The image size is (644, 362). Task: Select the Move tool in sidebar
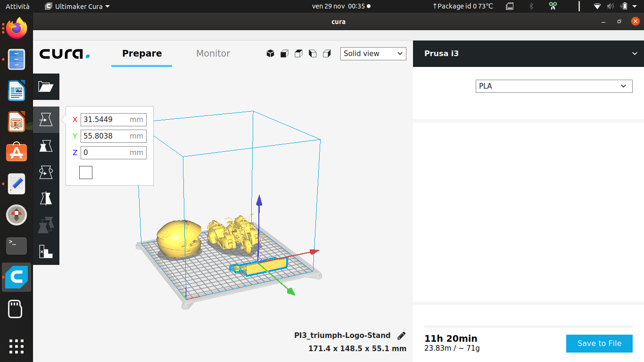pyautogui.click(x=46, y=120)
